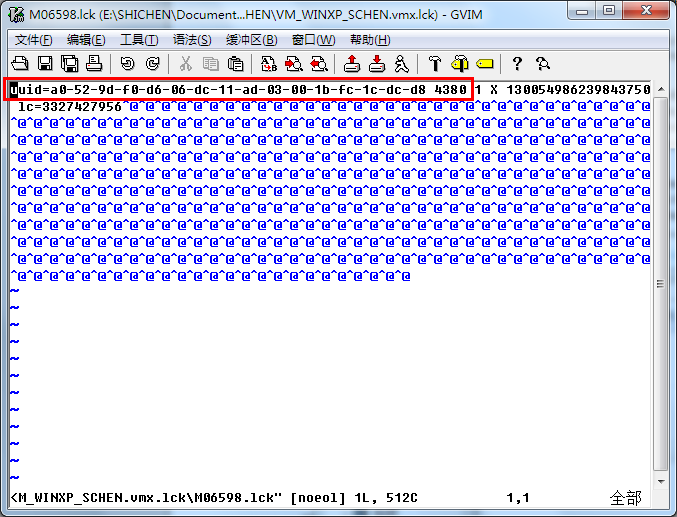The height and width of the screenshot is (517, 677).
Task: Click the value 130054986239843750
Action: tap(578, 89)
